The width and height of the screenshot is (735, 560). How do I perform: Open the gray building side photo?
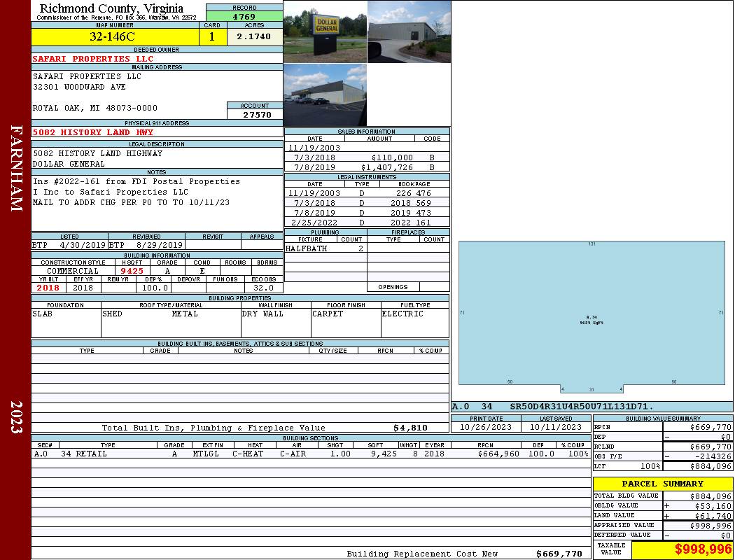(409, 31)
